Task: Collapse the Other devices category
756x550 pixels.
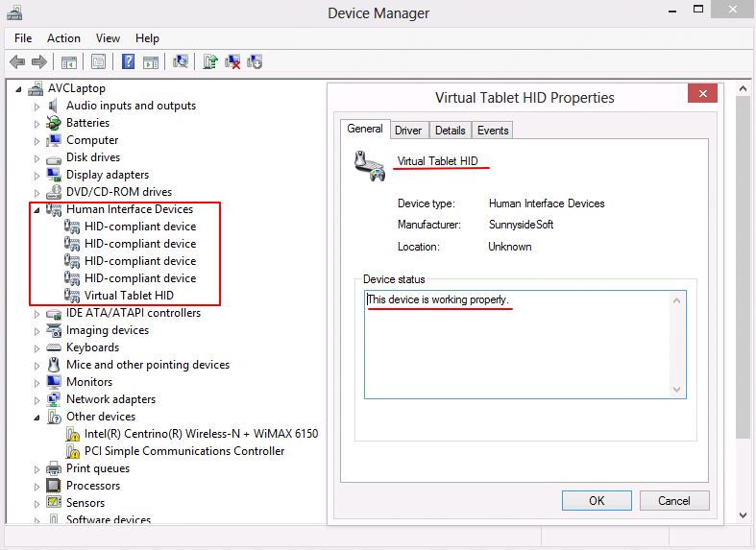Action: coord(37,417)
